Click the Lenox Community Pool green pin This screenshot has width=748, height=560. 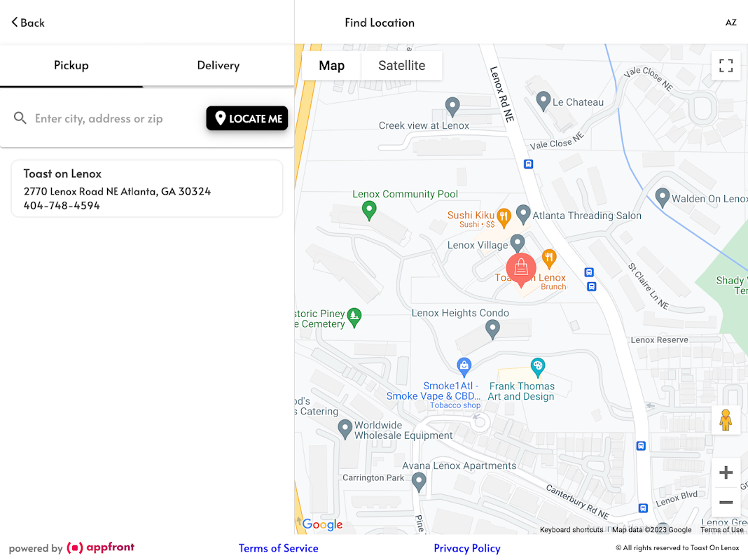tap(369, 211)
